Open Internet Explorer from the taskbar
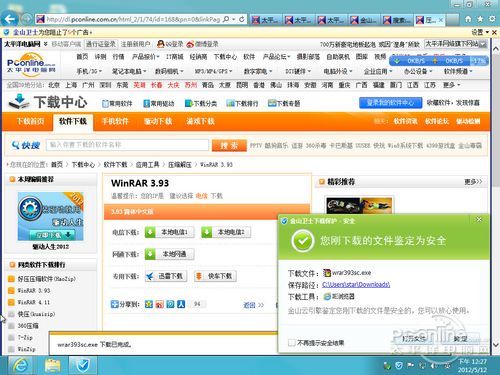The height and width of the screenshot is (375, 500). 21,366
